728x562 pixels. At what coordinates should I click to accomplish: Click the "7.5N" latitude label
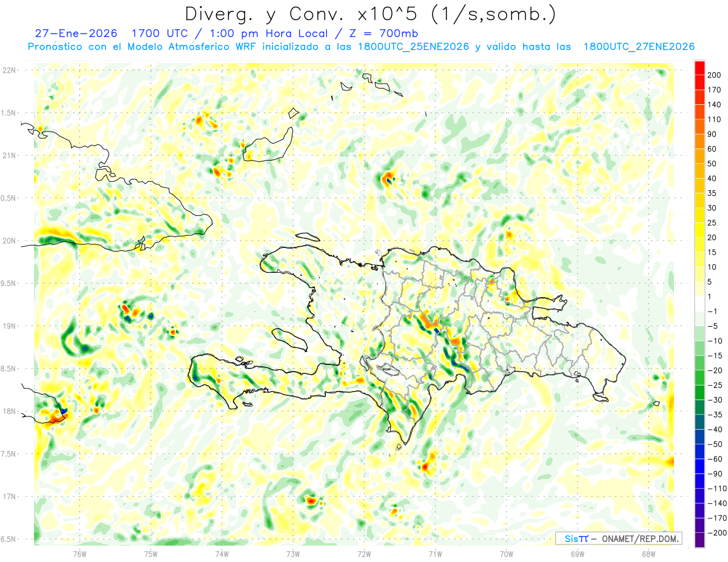(9, 454)
